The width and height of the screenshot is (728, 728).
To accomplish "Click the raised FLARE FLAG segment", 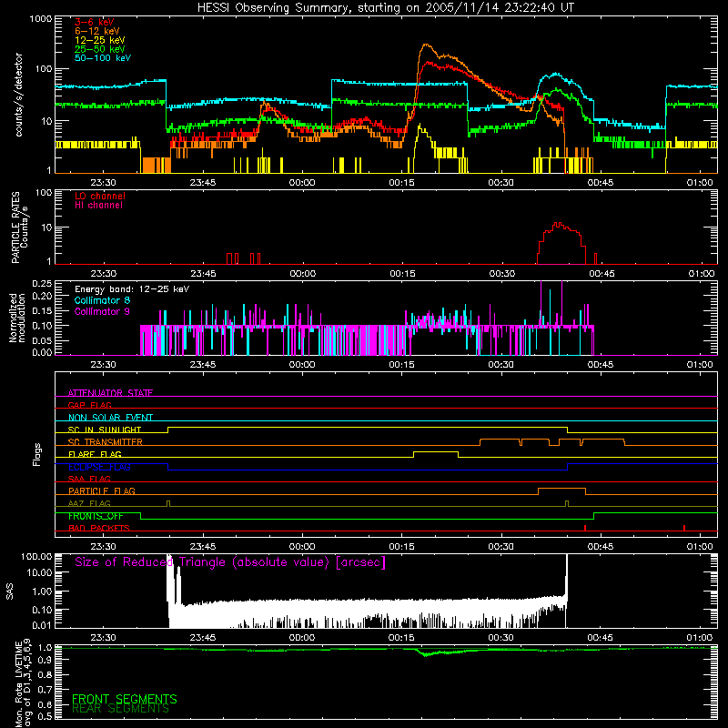I will [x=436, y=451].
